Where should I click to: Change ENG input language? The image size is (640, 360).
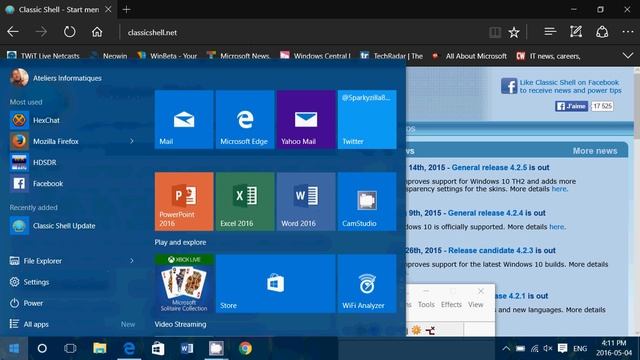pos(580,349)
